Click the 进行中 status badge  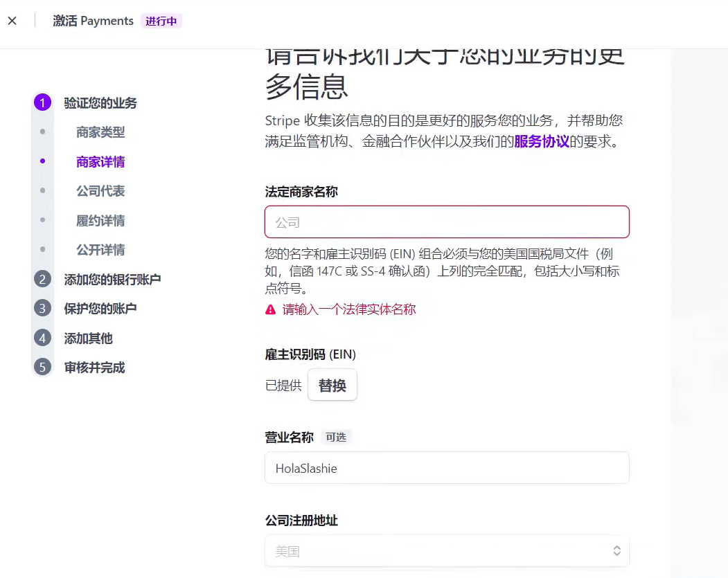pos(161,21)
